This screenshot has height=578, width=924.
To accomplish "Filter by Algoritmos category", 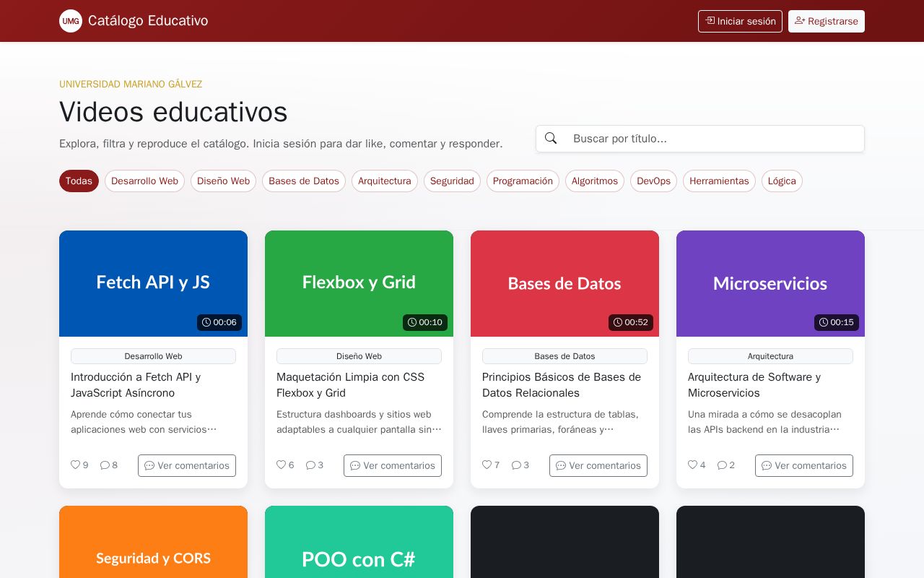I will pos(595,181).
